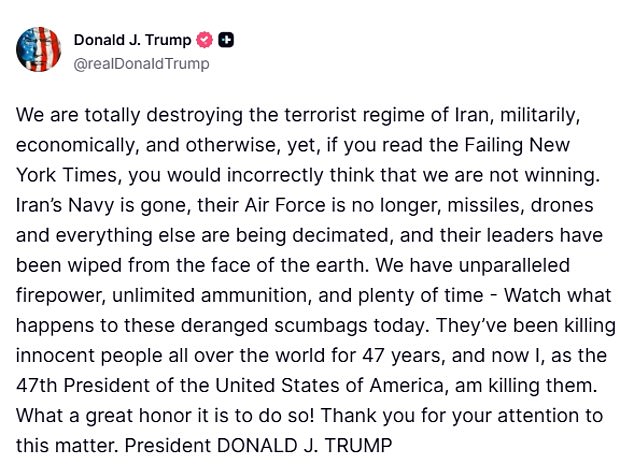Viewport: 634px width, 464px height.
Task: Click the red verified checkmark badge
Action: click(x=206, y=40)
